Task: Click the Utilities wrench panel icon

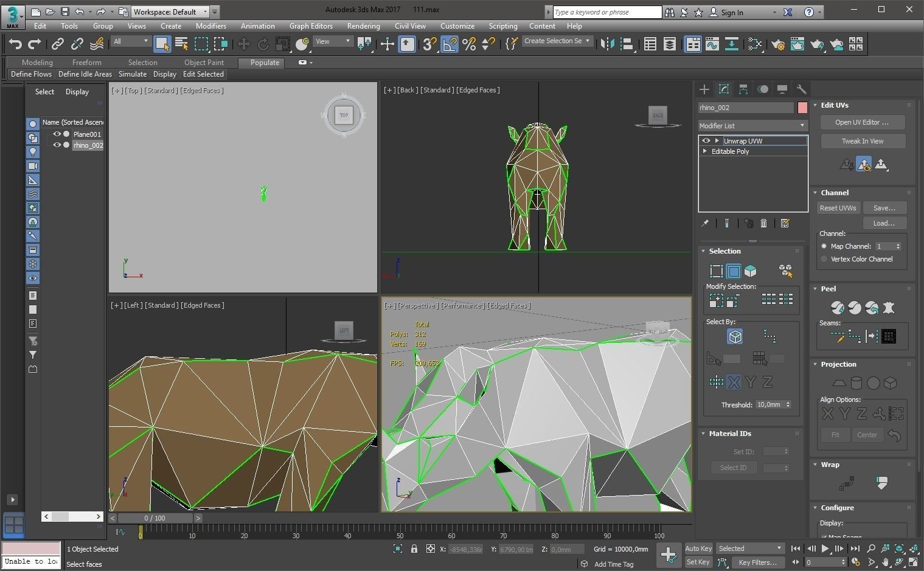Action: click(x=801, y=89)
